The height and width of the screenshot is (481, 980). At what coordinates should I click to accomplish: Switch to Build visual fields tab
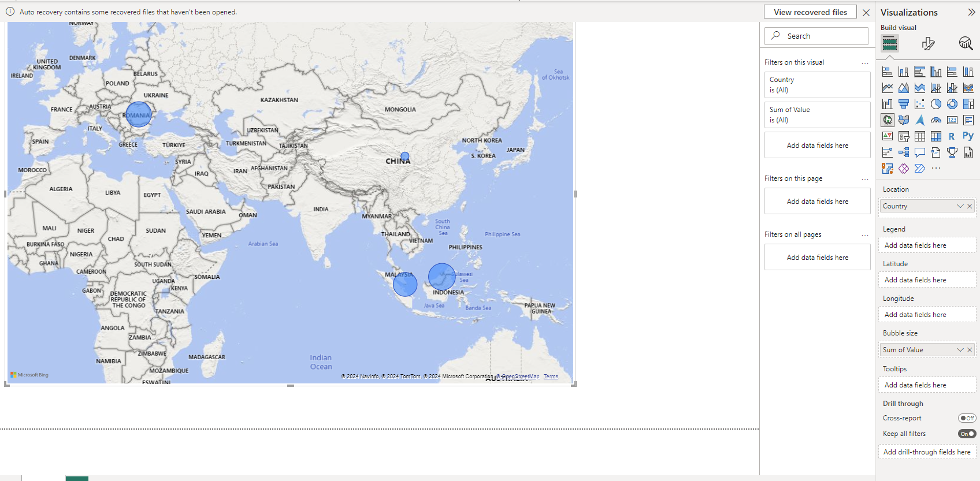click(x=890, y=43)
